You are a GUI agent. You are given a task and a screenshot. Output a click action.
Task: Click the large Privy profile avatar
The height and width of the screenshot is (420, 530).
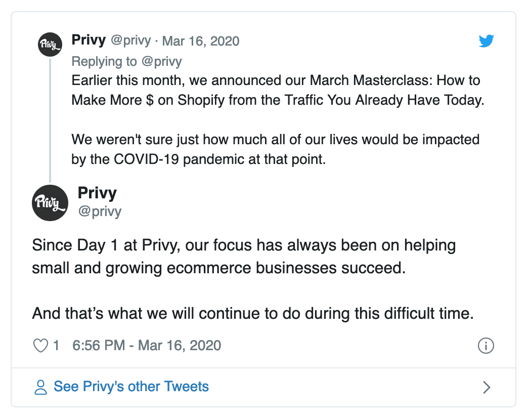(x=50, y=202)
